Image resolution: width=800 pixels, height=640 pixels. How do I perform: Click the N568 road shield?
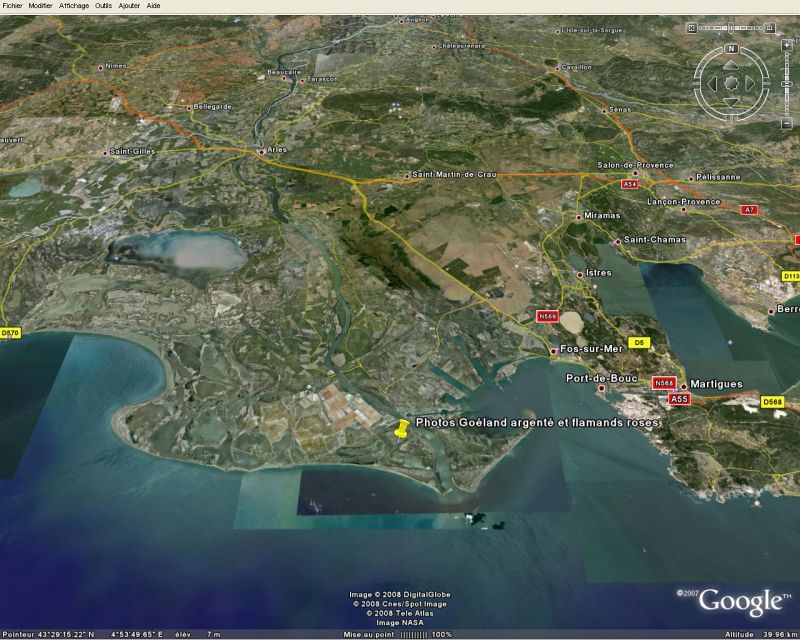pyautogui.click(x=664, y=383)
